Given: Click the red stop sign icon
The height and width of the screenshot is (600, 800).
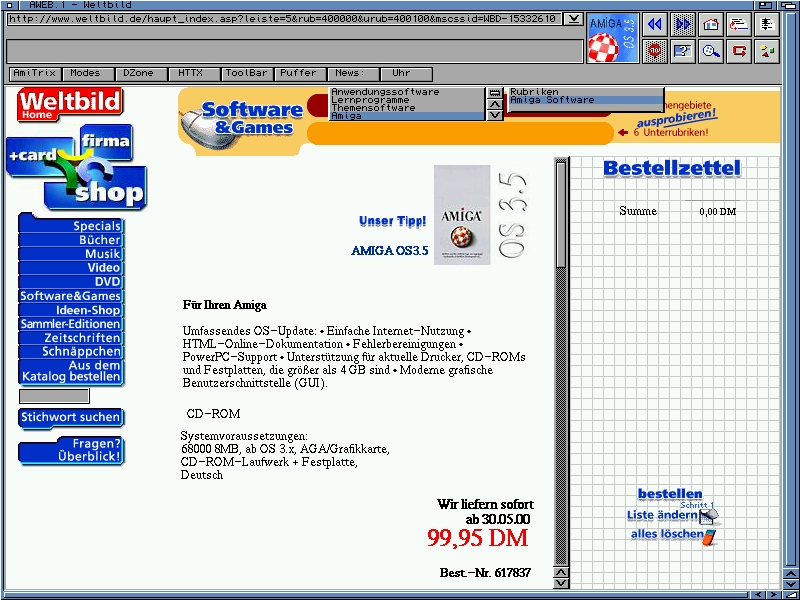Looking at the screenshot, I should click(x=655, y=51).
